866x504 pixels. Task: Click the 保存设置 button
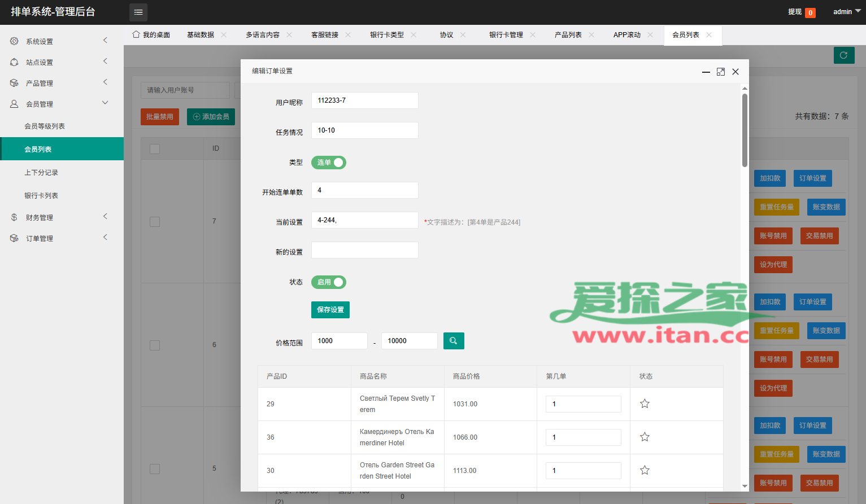(330, 310)
